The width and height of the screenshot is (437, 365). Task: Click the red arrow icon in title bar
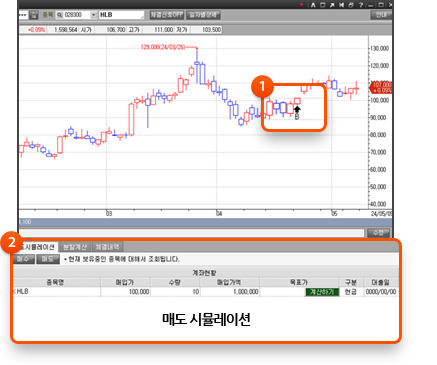coord(301,5)
